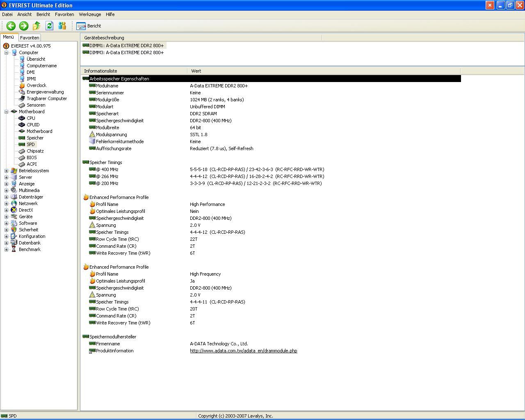Go forward with the green right arrow

(24, 26)
